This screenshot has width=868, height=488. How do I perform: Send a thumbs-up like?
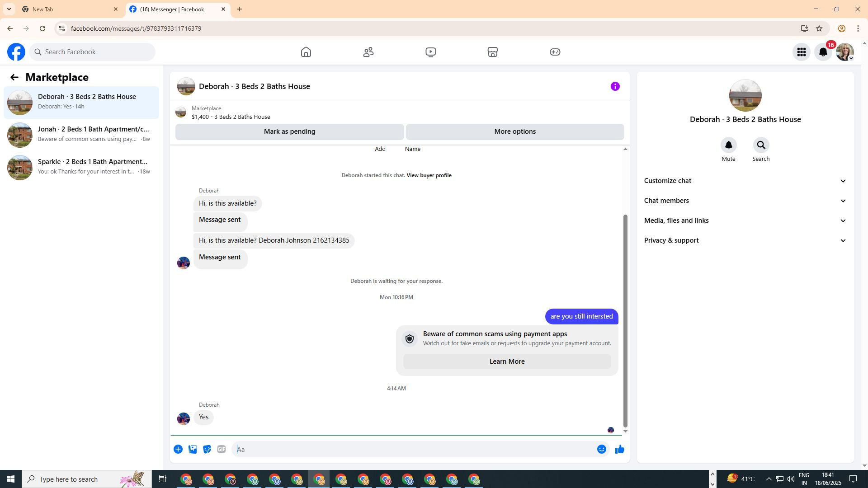(620, 449)
